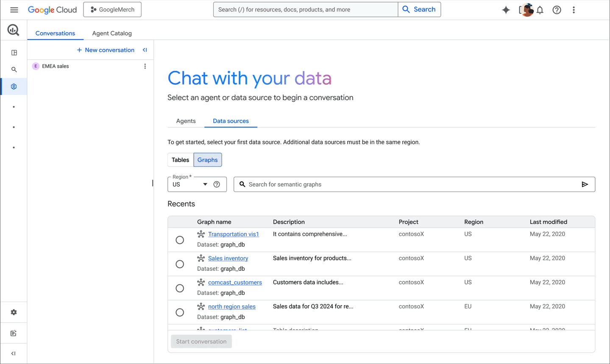Submit the semantic graph search arrow
Image resolution: width=610 pixels, height=364 pixels.
point(585,184)
